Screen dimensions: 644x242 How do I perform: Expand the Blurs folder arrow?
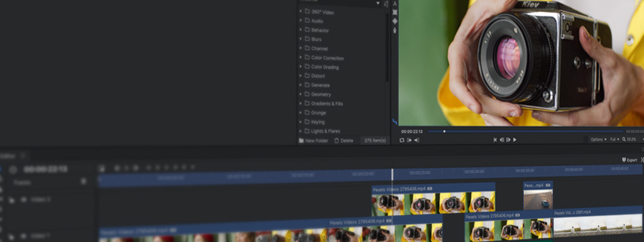(x=301, y=39)
